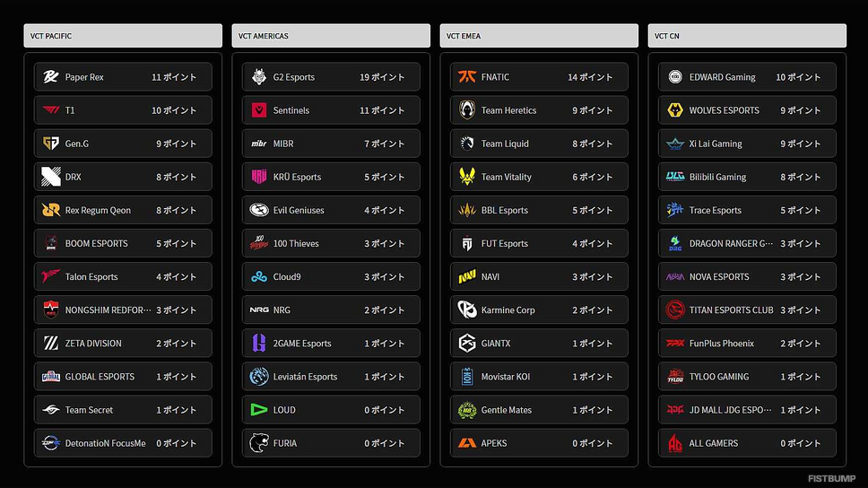Open the Team Heretics team entry
868x488 pixels.
click(x=539, y=110)
